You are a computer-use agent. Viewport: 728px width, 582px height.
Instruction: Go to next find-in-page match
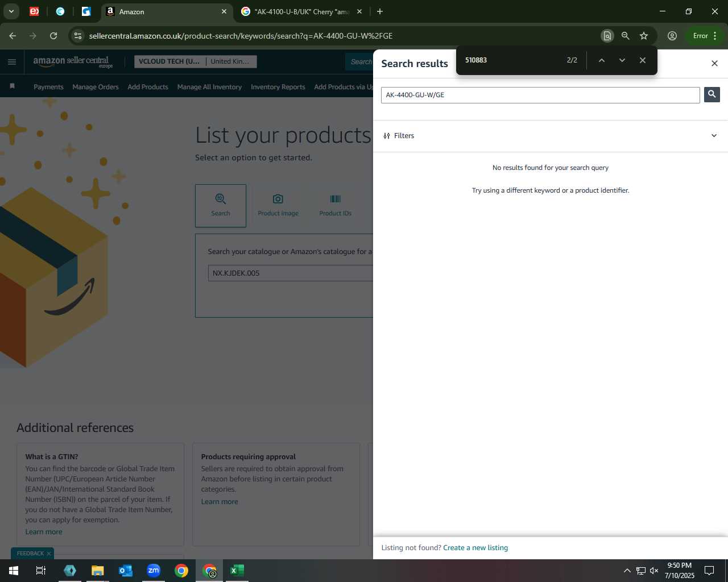point(622,60)
